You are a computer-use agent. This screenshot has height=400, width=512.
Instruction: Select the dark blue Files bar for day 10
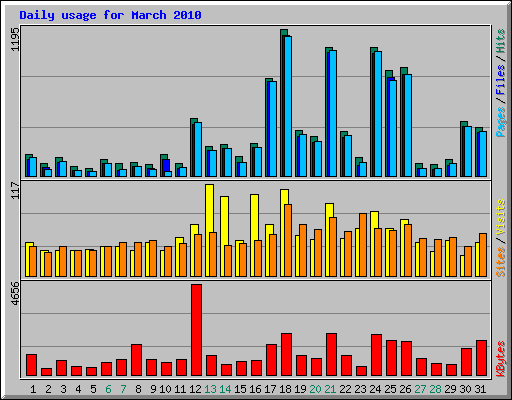(x=166, y=165)
